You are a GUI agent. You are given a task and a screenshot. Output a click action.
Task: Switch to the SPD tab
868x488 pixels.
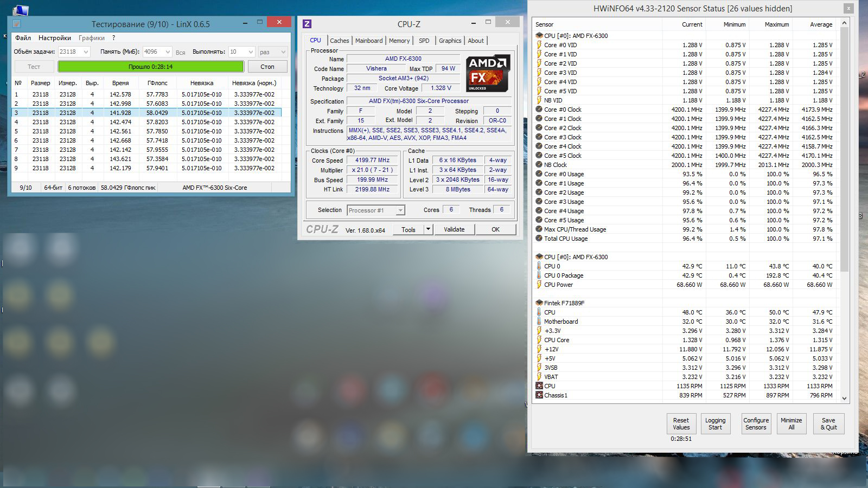pyautogui.click(x=424, y=41)
